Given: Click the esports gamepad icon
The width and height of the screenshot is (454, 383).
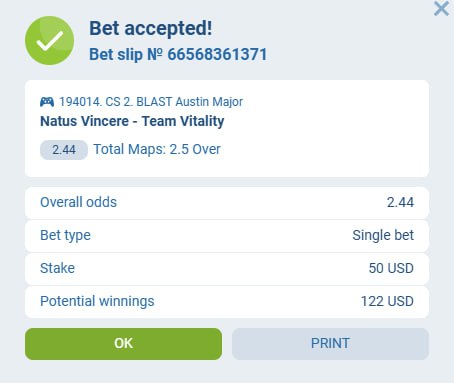Looking at the screenshot, I should pos(47,102).
